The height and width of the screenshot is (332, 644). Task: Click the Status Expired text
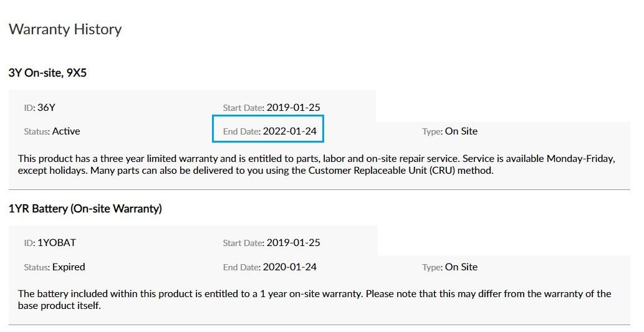[x=54, y=267]
